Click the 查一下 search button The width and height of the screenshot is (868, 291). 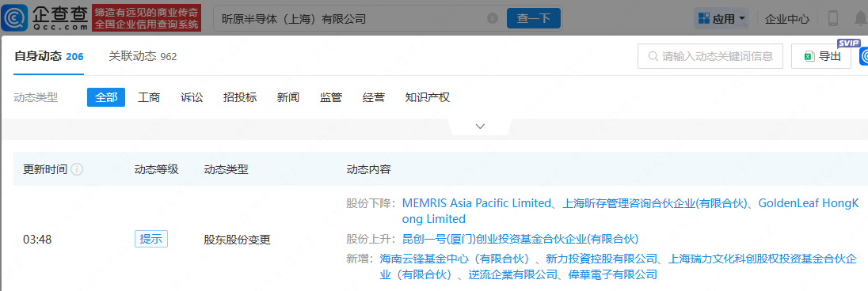coord(534,18)
